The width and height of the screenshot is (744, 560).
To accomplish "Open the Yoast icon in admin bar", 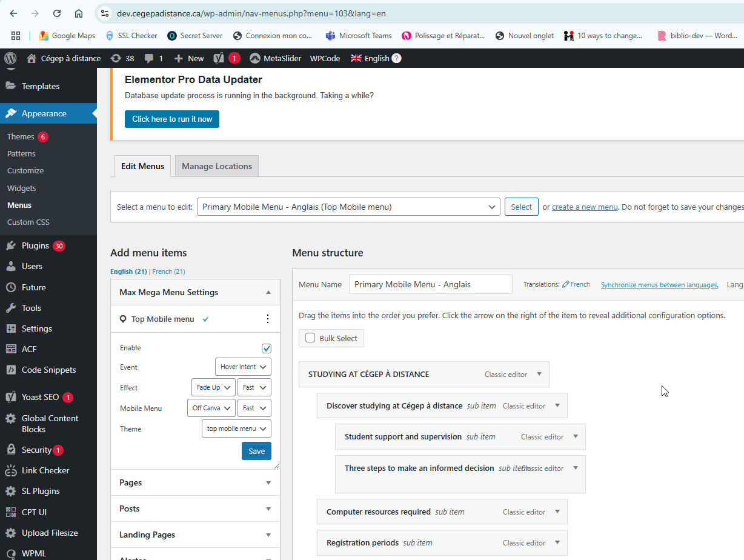I will 219,58.
